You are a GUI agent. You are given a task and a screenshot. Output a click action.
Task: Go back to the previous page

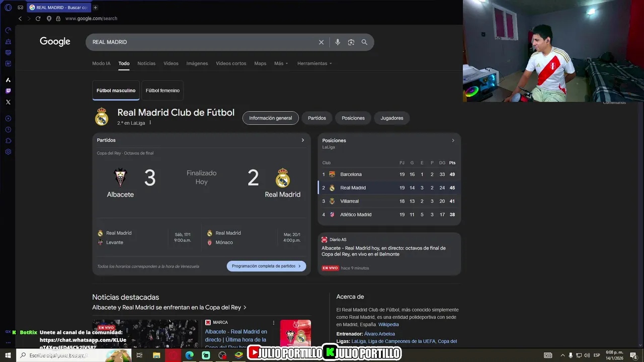pyautogui.click(x=20, y=19)
